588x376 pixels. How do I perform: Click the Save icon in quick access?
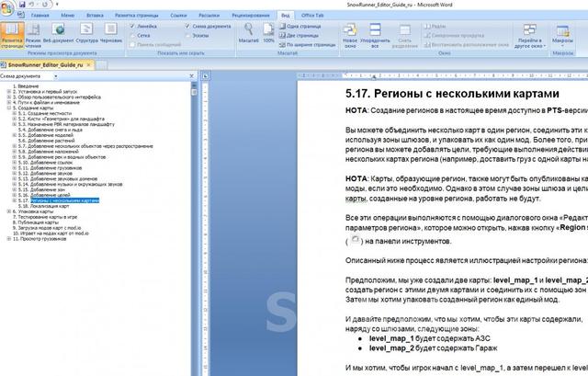(x=22, y=5)
